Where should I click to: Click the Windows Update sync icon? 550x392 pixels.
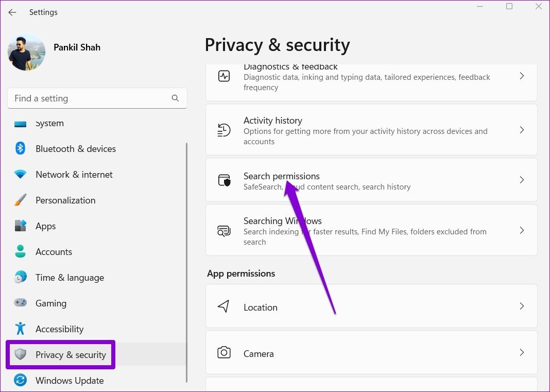[21, 381]
